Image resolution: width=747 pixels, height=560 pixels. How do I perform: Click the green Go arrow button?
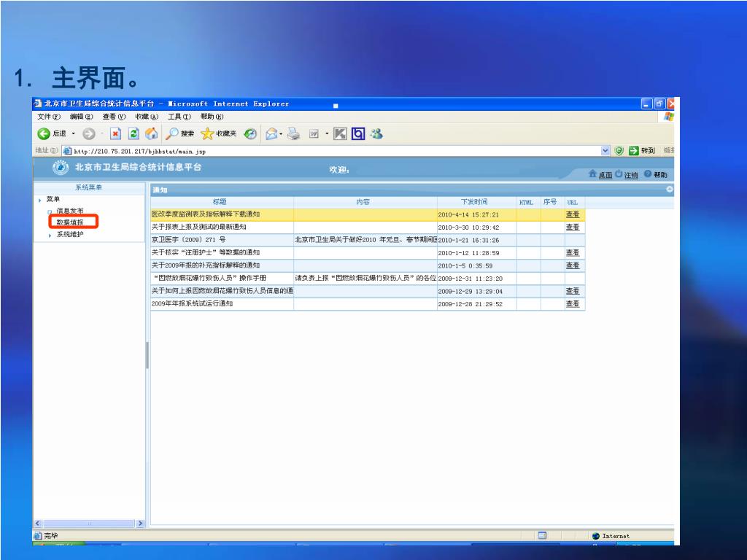click(x=633, y=151)
